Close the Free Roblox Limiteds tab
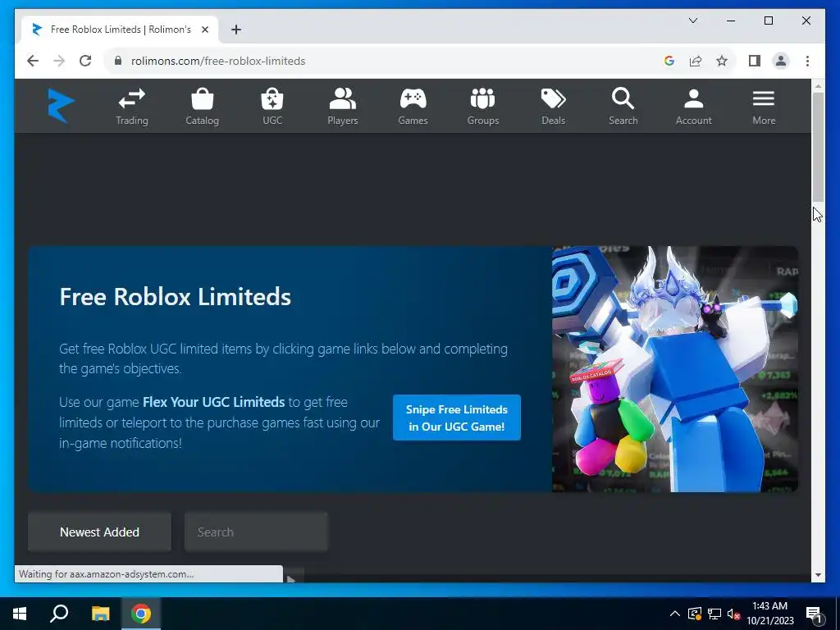This screenshot has height=630, width=840. [204, 30]
